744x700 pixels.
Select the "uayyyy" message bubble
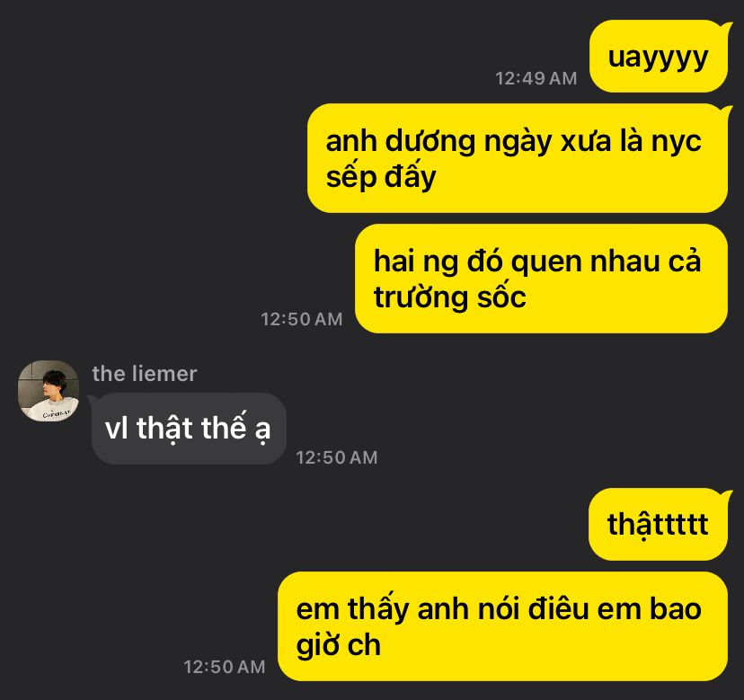coord(659,56)
